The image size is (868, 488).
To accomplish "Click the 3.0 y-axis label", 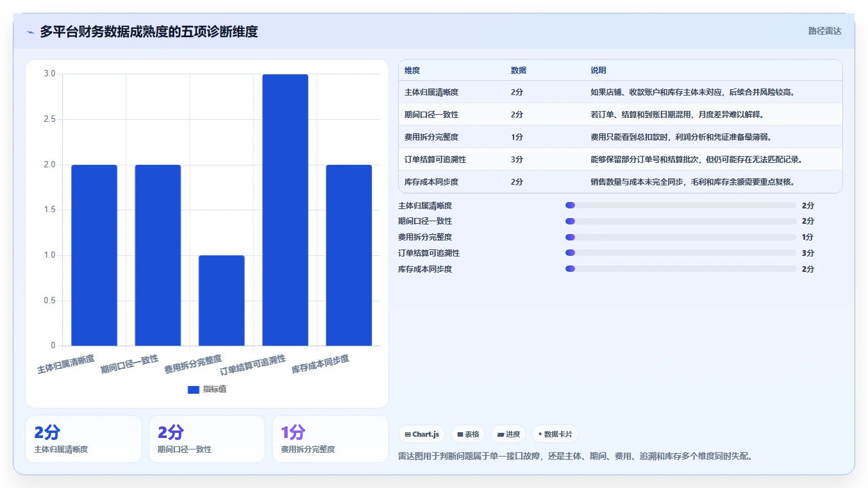I will pos(49,74).
